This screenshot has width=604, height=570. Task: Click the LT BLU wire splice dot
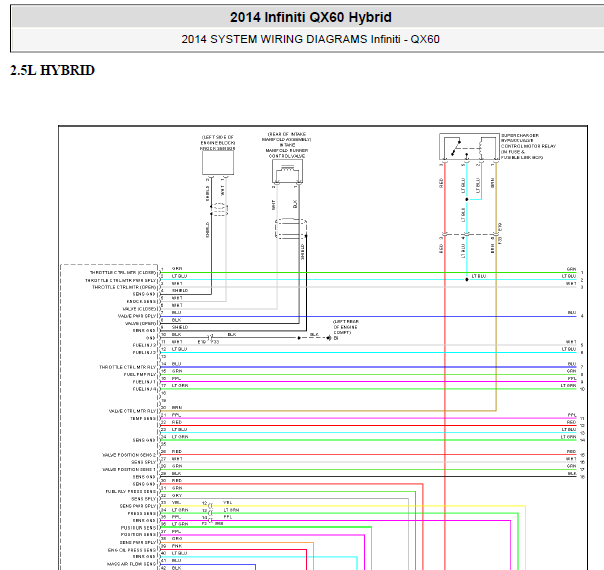464,279
